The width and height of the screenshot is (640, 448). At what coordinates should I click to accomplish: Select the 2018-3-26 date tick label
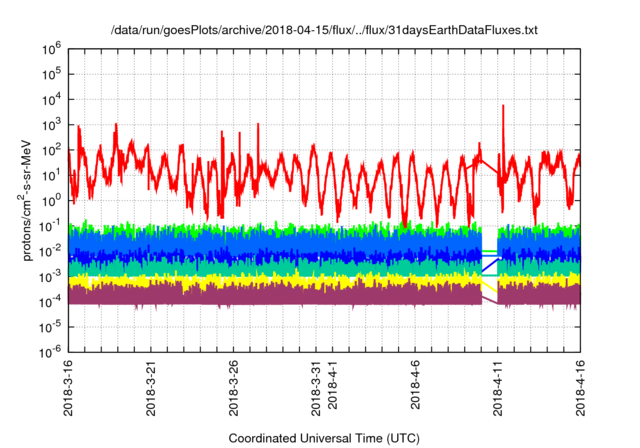tap(234, 388)
